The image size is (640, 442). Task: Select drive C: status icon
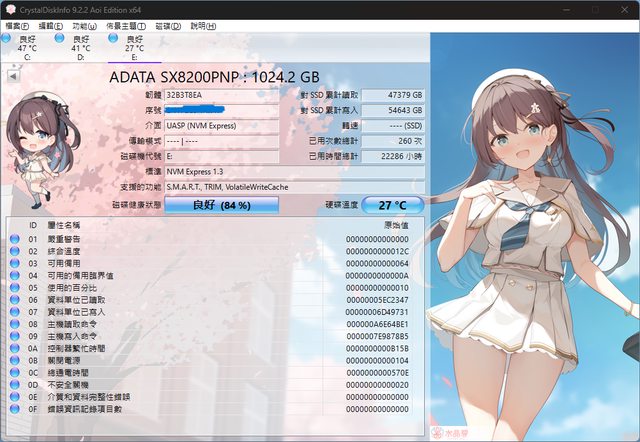point(8,40)
